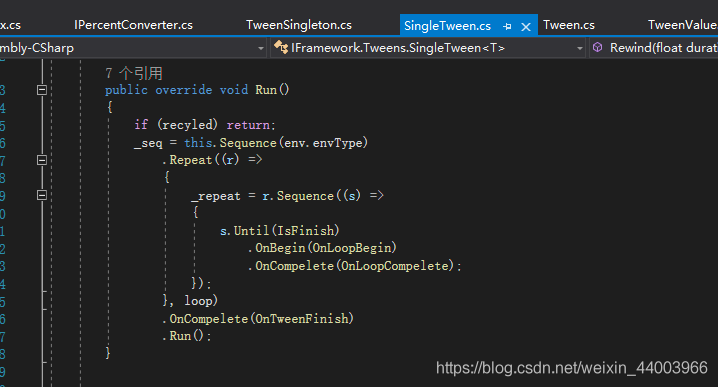Switch to the Tween.cs tab
This screenshot has height=387, width=718.
pos(569,25)
